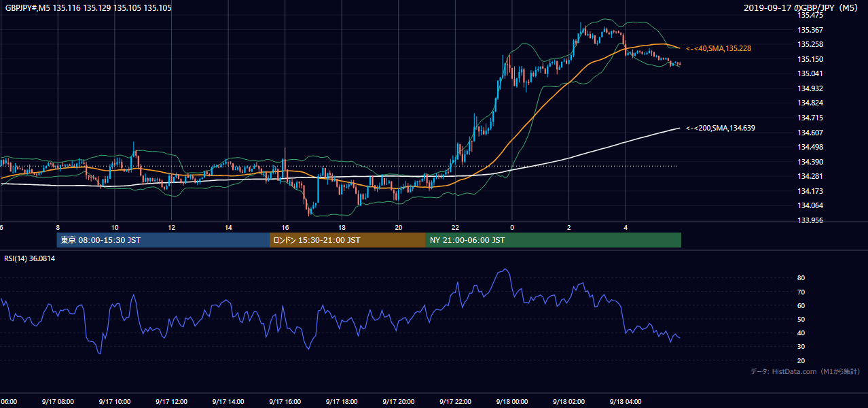The image size is (868, 408).
Task: Click bottom time label 9/17 16:00
Action: [285, 402]
